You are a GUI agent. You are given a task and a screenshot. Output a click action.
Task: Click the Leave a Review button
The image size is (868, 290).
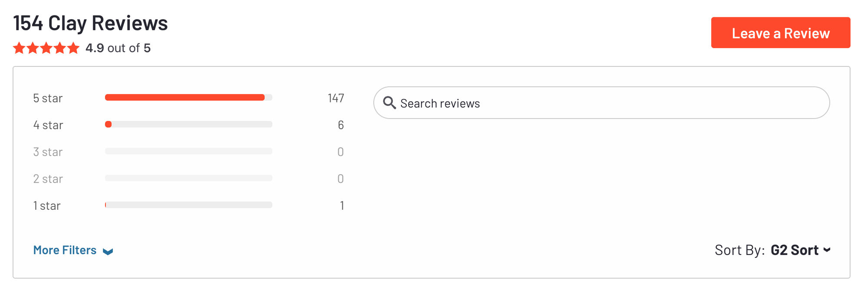780,33
